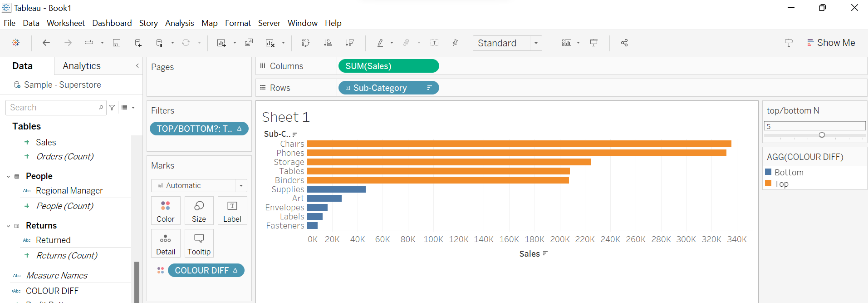Click the Show Me button
The width and height of the screenshot is (868, 303).
pyautogui.click(x=831, y=43)
